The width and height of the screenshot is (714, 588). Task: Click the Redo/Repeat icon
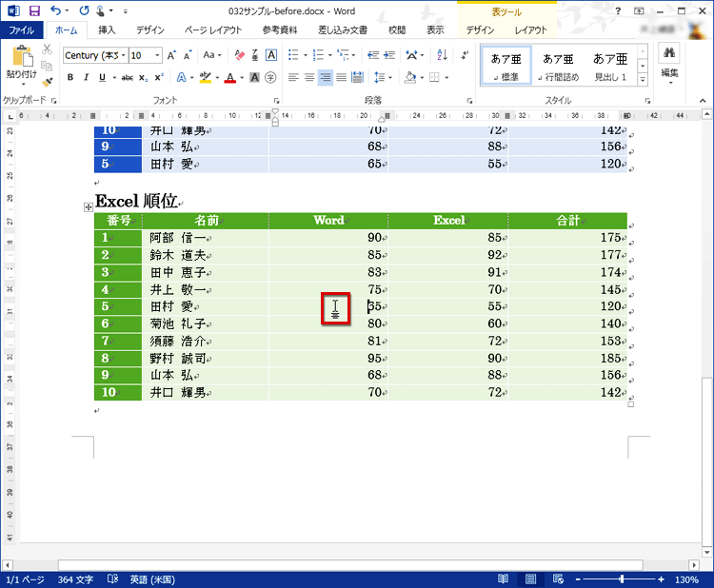(x=84, y=10)
